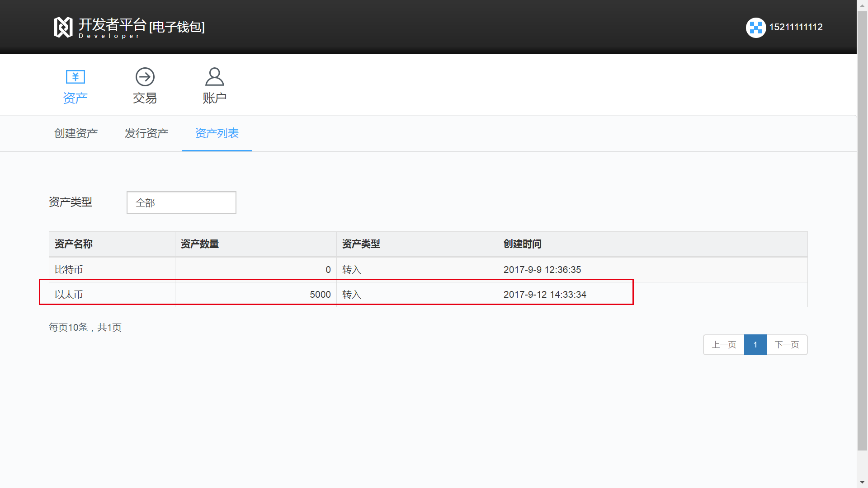Screen dimensions: 868x488
Task: Open the 账户 account person icon
Action: pyautogui.click(x=215, y=77)
